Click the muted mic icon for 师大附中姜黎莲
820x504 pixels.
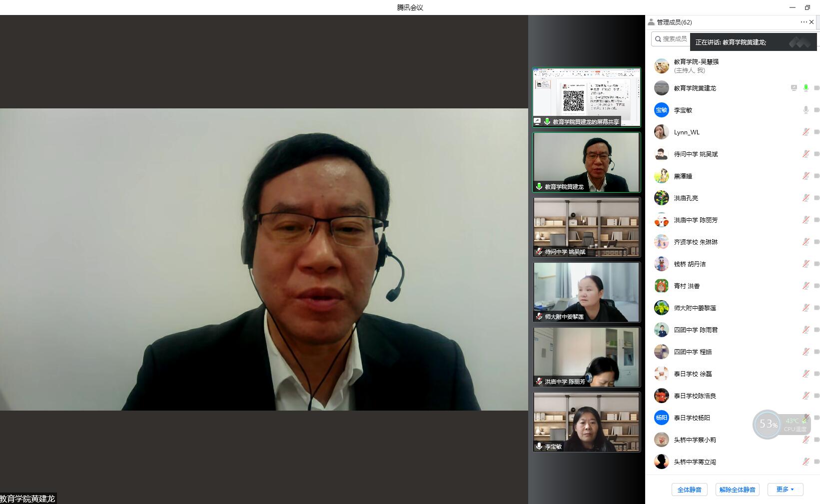pos(806,308)
